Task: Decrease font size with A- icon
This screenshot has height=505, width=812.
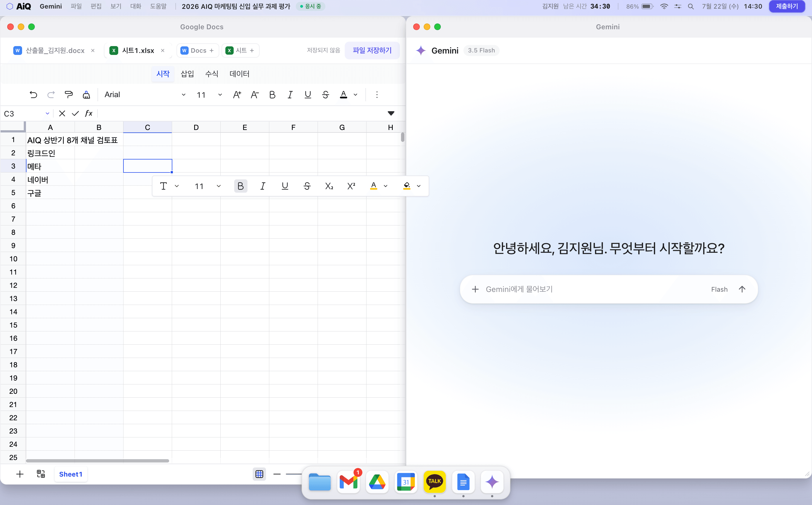Action: point(255,95)
